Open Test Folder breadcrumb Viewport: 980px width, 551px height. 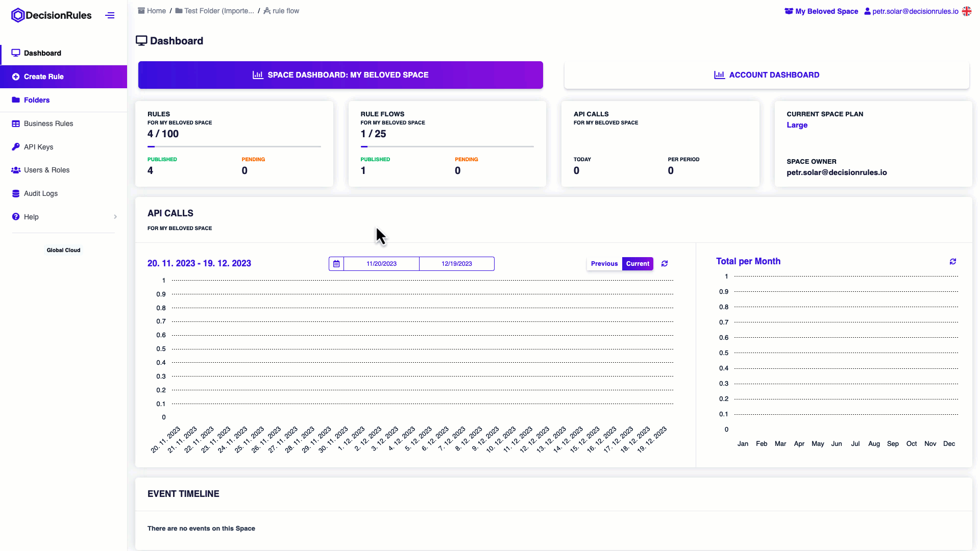[215, 11]
